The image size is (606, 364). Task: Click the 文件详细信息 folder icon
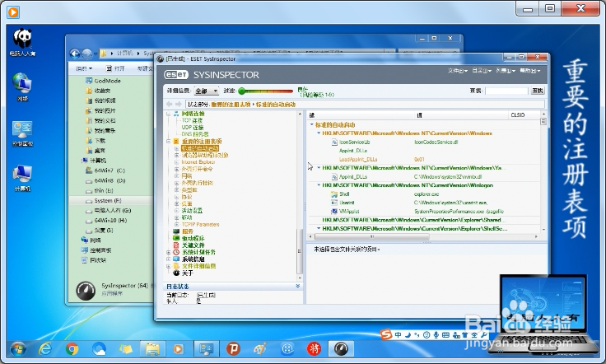coord(176,266)
